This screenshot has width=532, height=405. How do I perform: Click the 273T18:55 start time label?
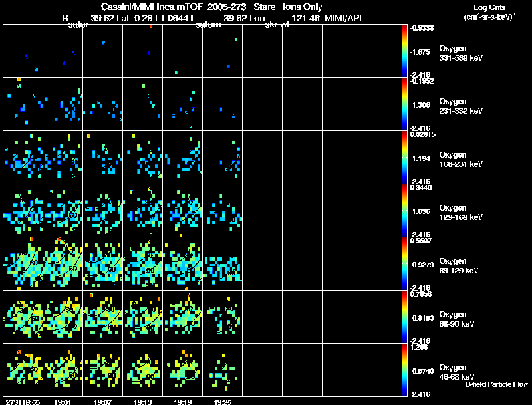click(22, 401)
